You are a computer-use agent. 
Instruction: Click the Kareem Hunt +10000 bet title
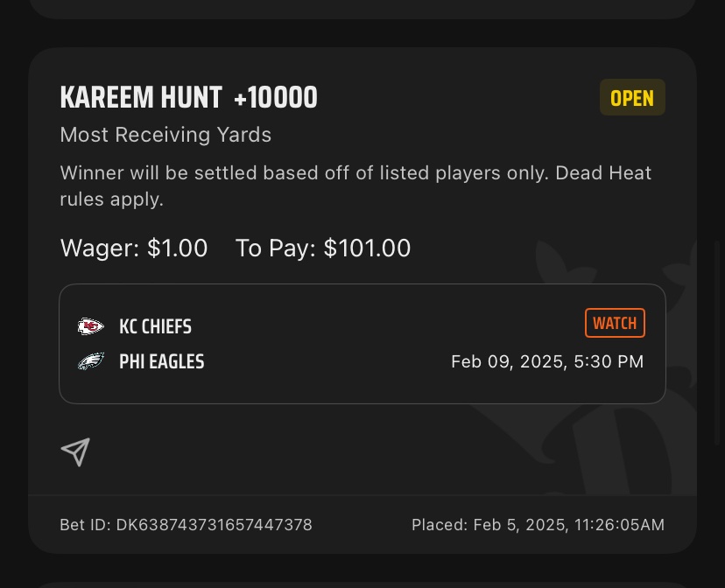[188, 97]
